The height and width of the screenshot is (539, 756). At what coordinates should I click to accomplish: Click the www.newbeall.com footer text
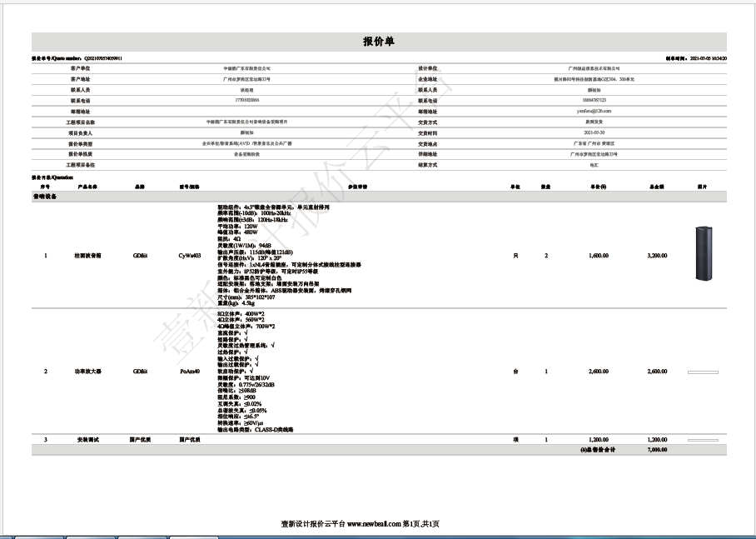tap(374, 524)
